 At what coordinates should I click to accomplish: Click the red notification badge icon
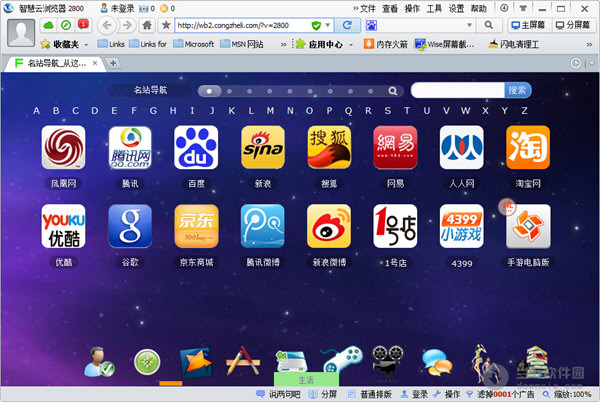pos(83,25)
